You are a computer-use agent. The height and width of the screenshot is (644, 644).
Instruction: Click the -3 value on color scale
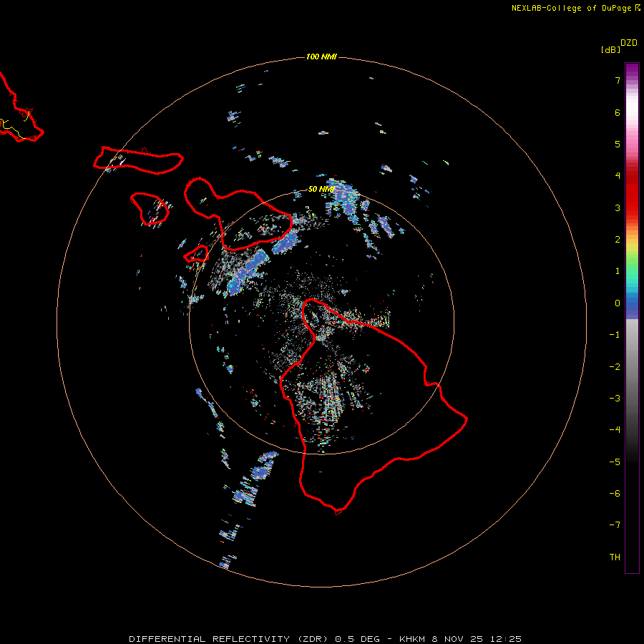[615, 399]
